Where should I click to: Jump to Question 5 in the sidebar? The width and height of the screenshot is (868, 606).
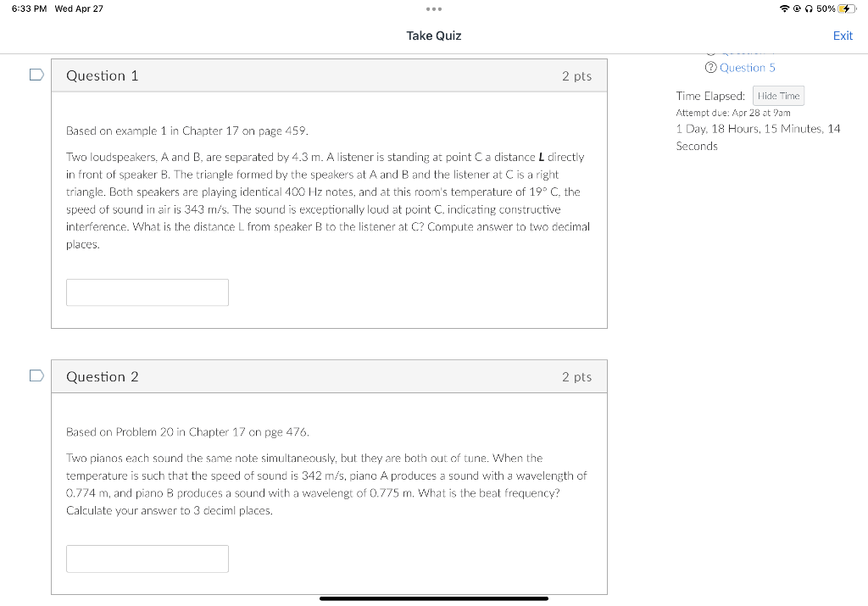point(748,68)
